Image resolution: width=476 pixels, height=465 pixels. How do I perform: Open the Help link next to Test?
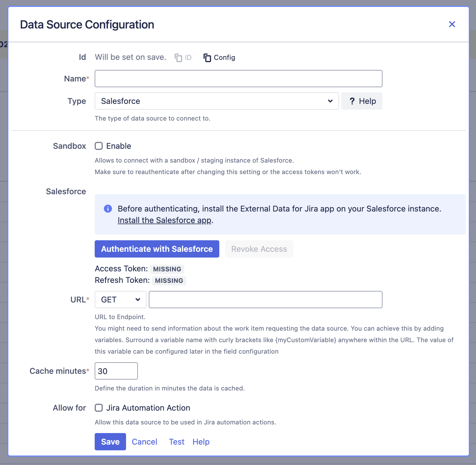click(x=201, y=442)
